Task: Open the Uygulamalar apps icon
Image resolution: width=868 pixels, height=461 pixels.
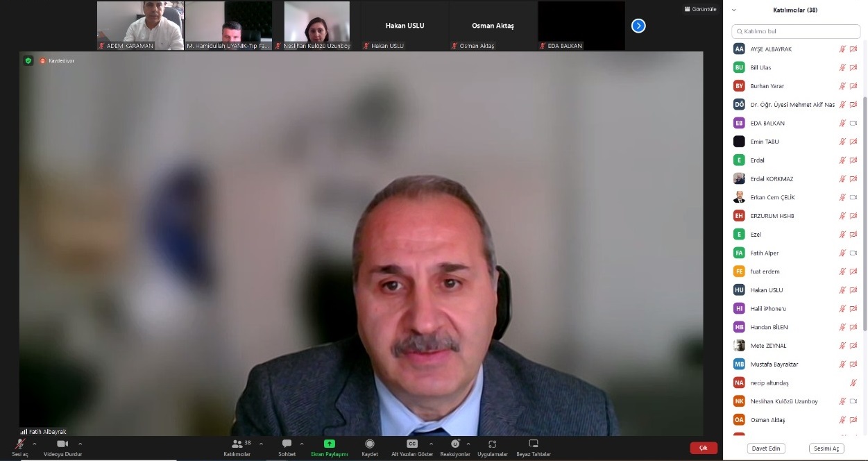Action: (492, 444)
